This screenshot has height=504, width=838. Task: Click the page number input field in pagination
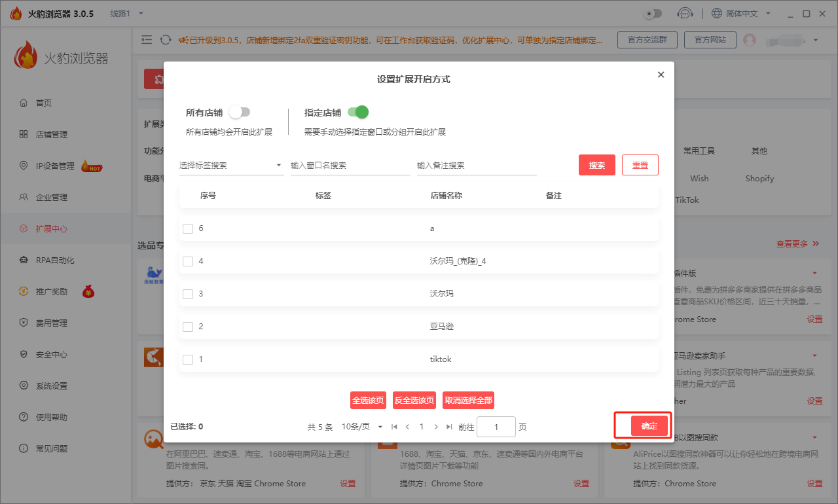click(496, 426)
